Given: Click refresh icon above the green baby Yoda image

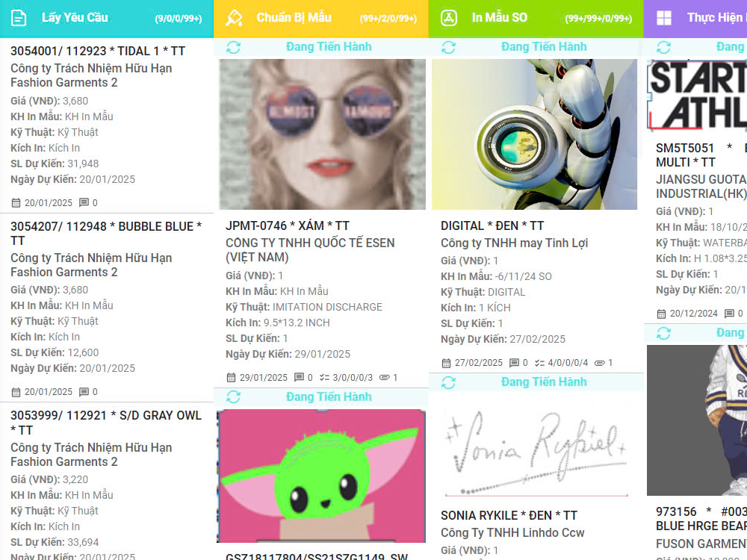Looking at the screenshot, I should coord(233,397).
